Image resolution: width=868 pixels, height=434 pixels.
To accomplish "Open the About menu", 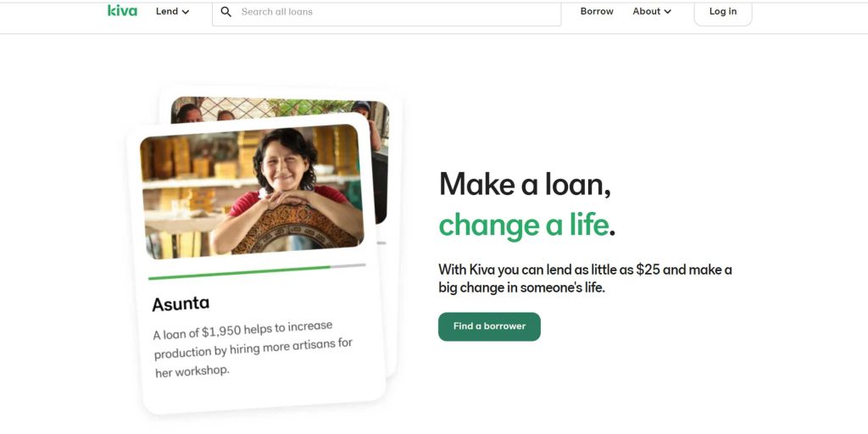I will click(x=652, y=11).
